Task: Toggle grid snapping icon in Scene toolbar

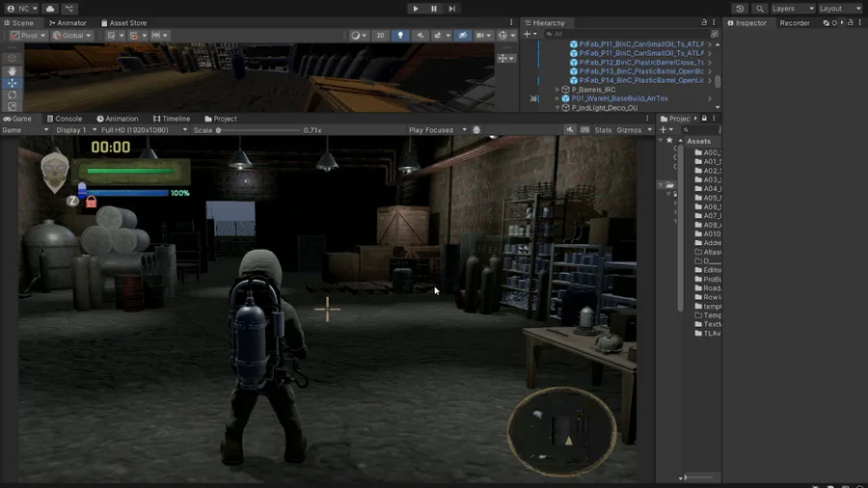Action: [x=111, y=36]
